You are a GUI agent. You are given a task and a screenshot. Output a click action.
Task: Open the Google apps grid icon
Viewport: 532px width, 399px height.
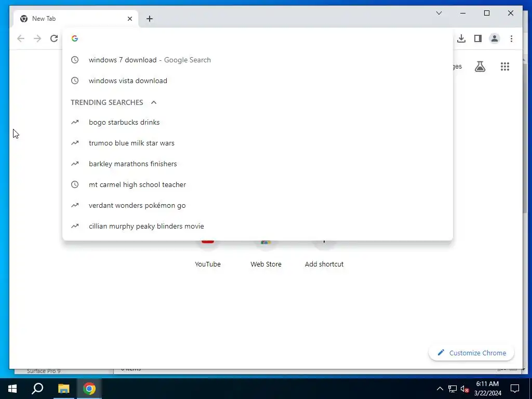coord(505,66)
